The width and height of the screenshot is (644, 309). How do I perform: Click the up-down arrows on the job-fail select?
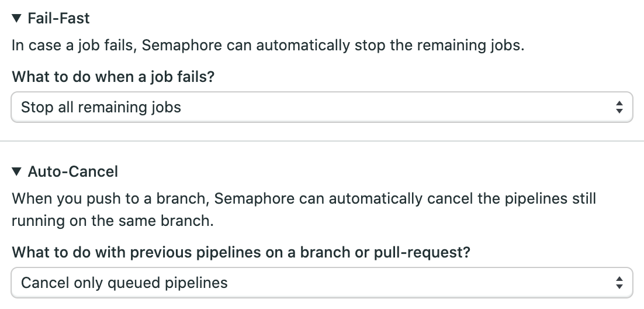click(x=619, y=107)
